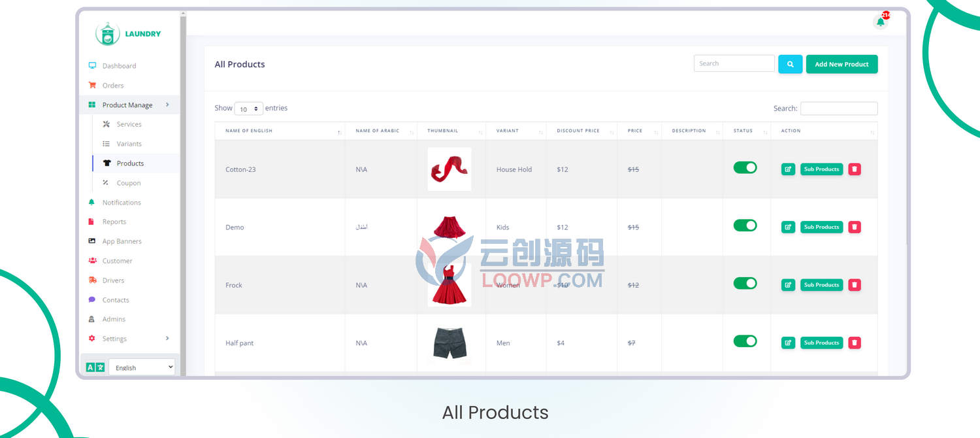980x438 pixels.
Task: Edit the Cotton-23 product
Action: [789, 169]
